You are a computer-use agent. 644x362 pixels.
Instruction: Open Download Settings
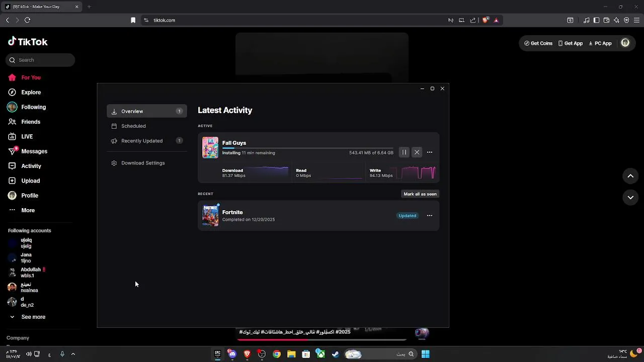[147, 163]
